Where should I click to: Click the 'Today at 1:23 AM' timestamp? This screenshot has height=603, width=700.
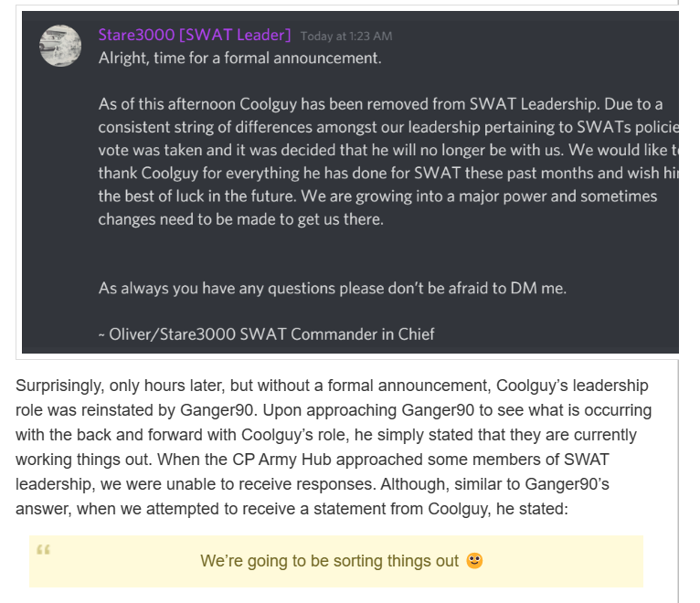click(x=346, y=37)
